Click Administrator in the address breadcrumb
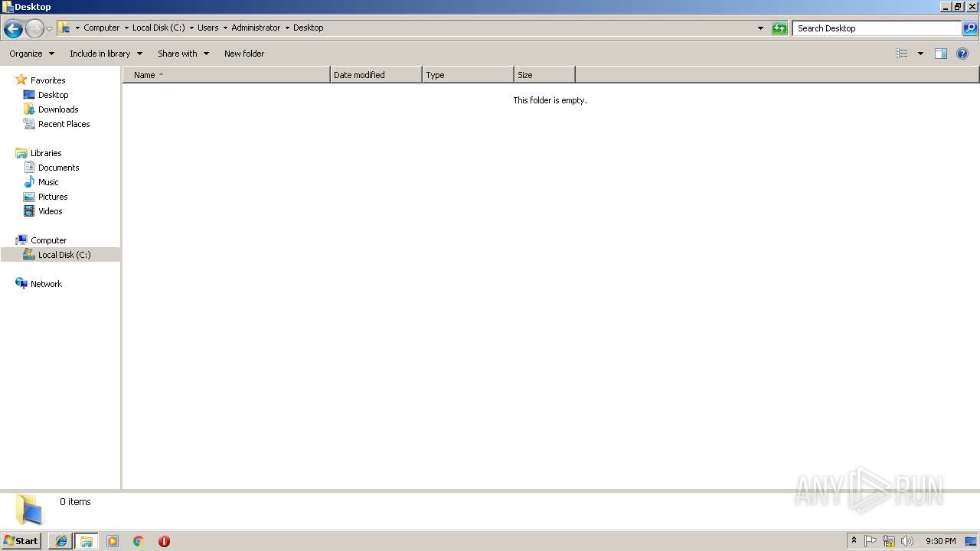The image size is (980, 551). coord(256,28)
